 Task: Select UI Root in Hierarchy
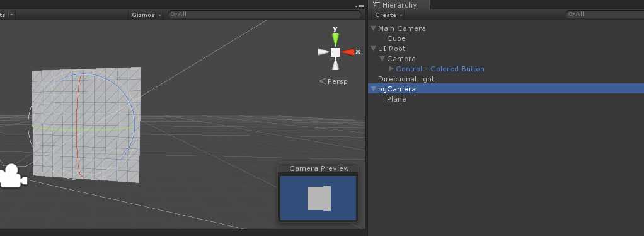coord(392,49)
